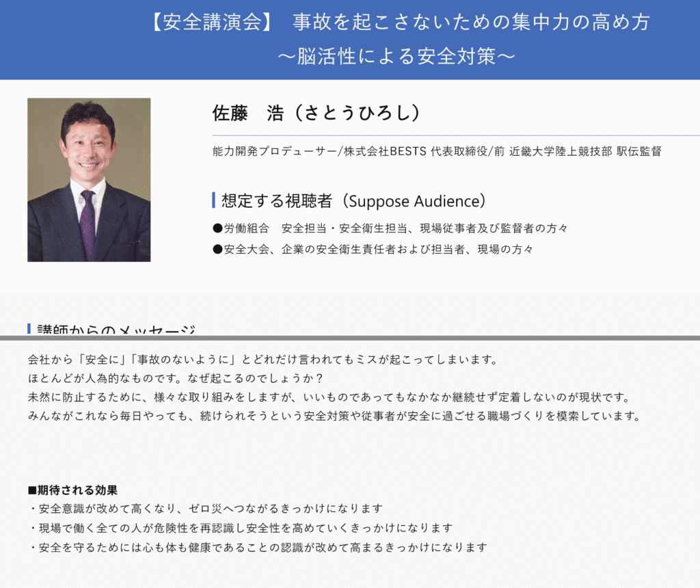Image resolution: width=700 pixels, height=588 pixels.
Task: Click the bullet ・安全を守るためには心も体も健康
Action: point(258,548)
